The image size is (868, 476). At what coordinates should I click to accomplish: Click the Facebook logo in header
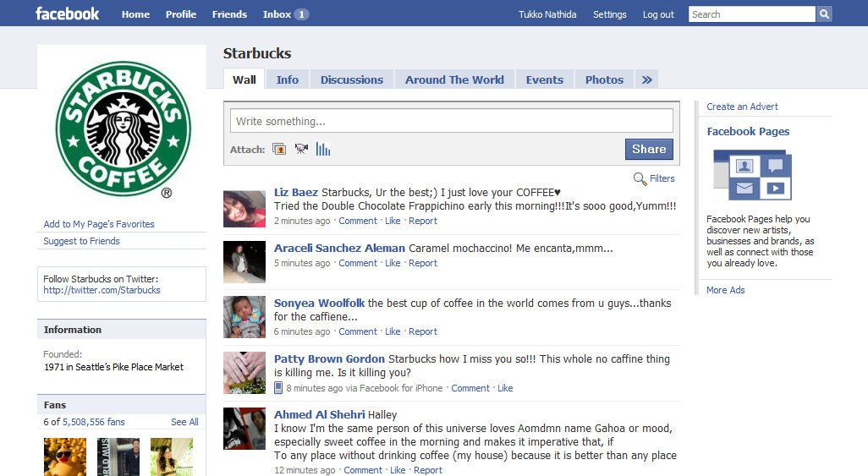(x=67, y=14)
